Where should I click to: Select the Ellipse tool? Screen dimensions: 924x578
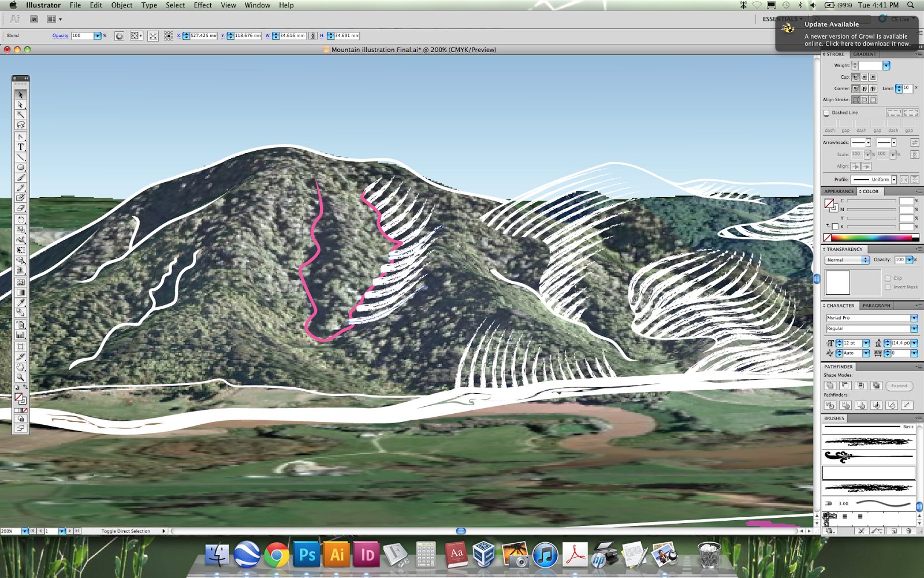(x=21, y=167)
